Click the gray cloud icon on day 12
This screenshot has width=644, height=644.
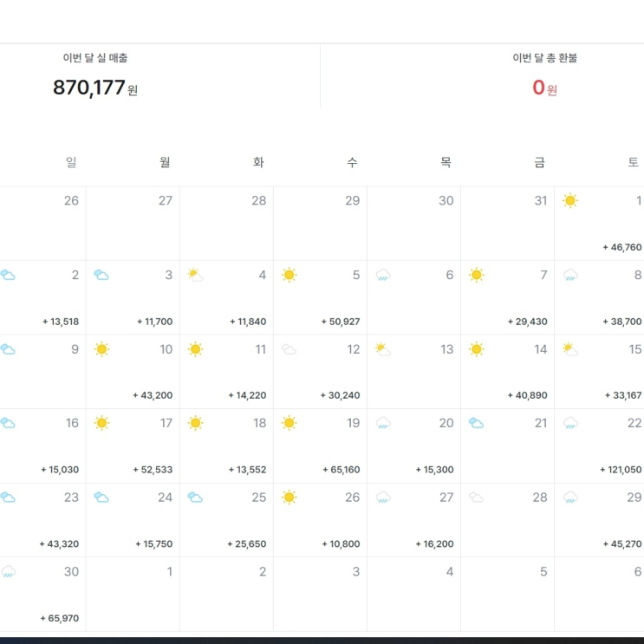click(x=289, y=349)
